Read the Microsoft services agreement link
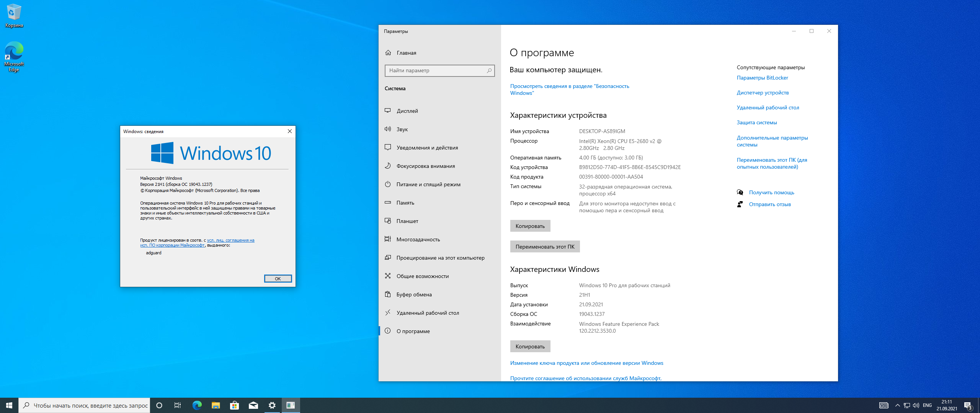The image size is (980, 413). (586, 378)
